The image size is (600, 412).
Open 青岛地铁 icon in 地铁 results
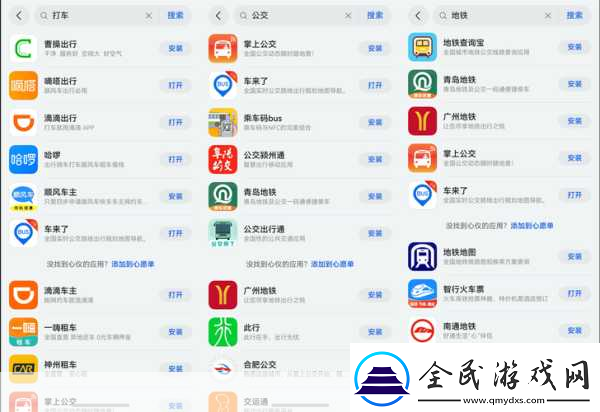point(422,84)
